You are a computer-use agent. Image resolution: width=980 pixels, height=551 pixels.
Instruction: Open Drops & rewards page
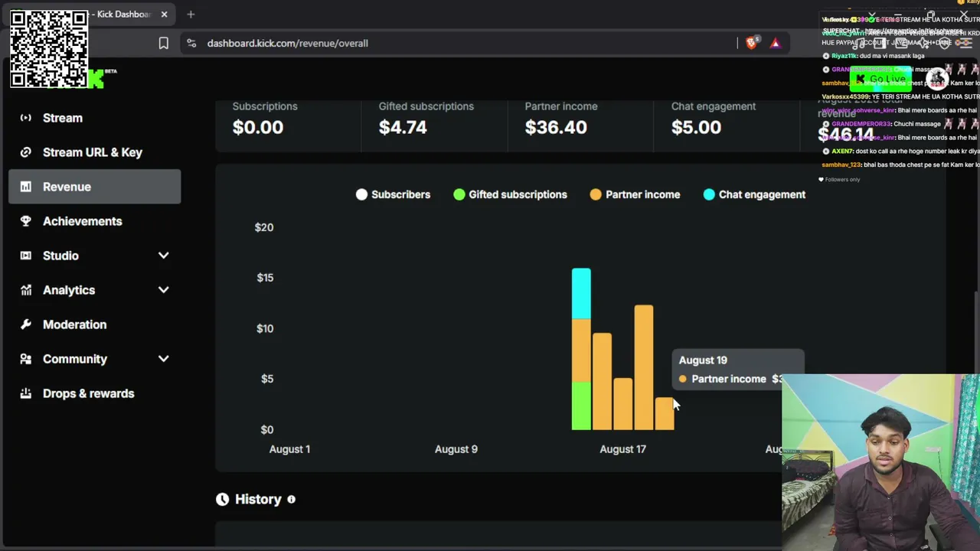click(x=94, y=393)
